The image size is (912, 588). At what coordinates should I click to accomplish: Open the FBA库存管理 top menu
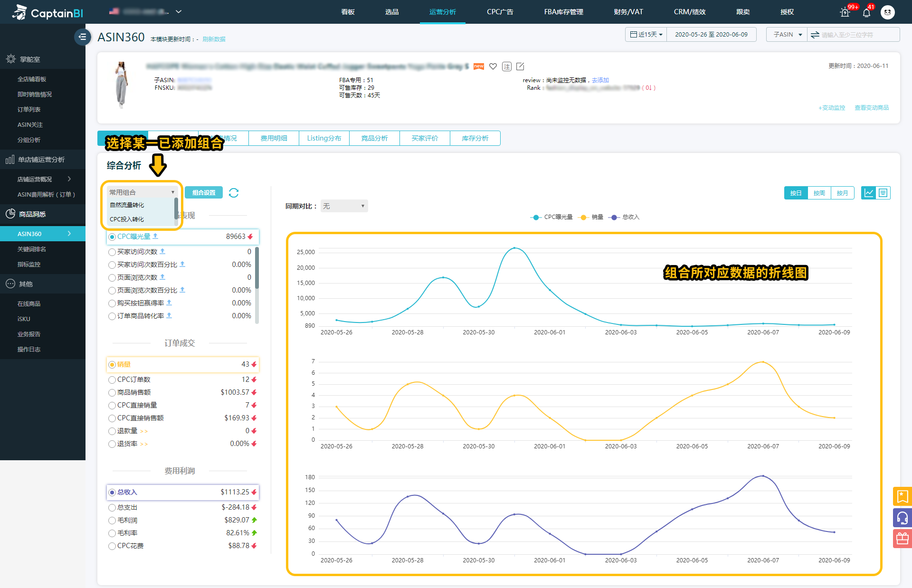click(x=563, y=12)
